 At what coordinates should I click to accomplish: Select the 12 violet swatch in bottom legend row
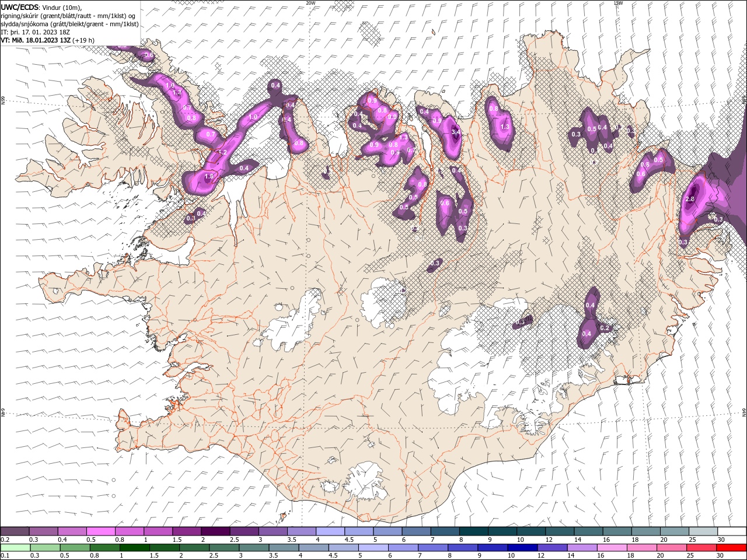click(551, 548)
